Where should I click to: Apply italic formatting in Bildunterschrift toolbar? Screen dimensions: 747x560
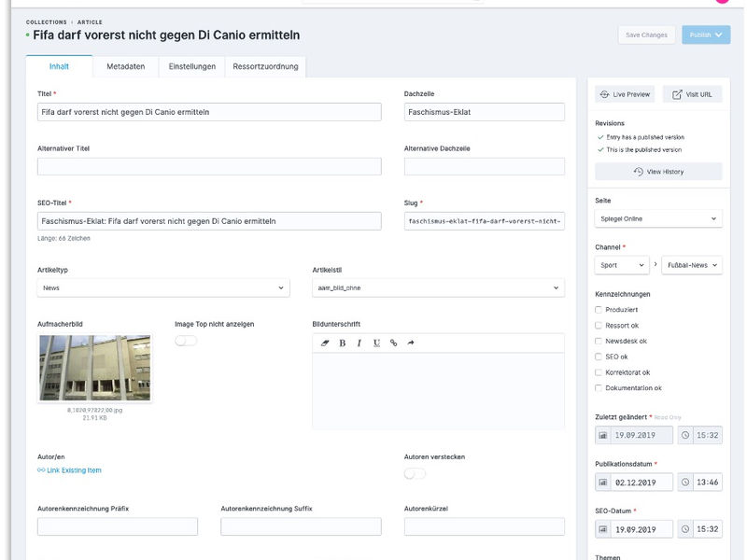(x=359, y=343)
